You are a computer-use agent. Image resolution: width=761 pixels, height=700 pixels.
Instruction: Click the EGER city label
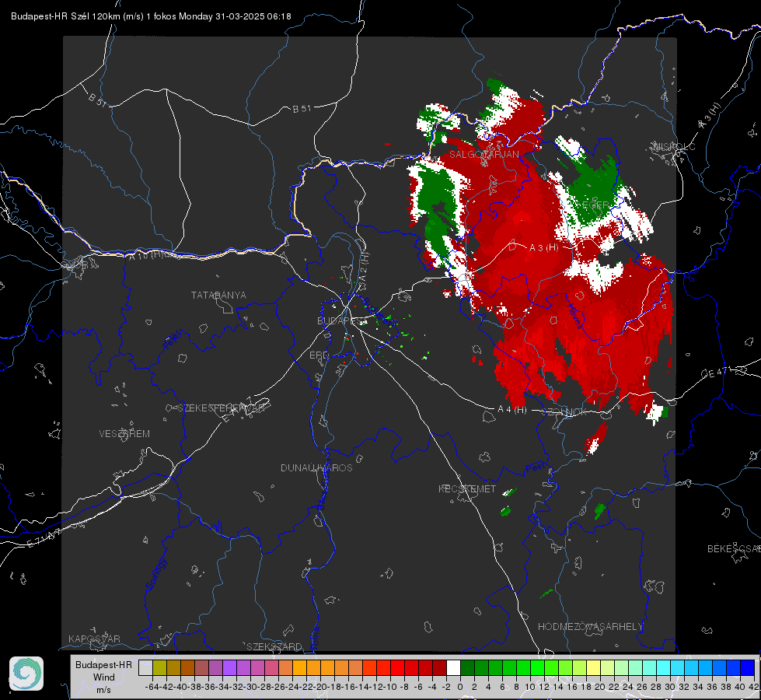pos(595,205)
